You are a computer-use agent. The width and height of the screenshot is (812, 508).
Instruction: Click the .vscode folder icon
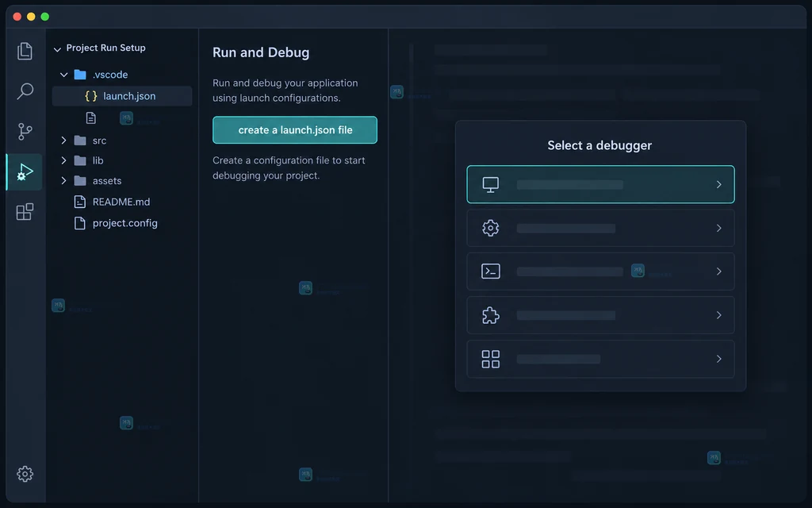tap(80, 75)
